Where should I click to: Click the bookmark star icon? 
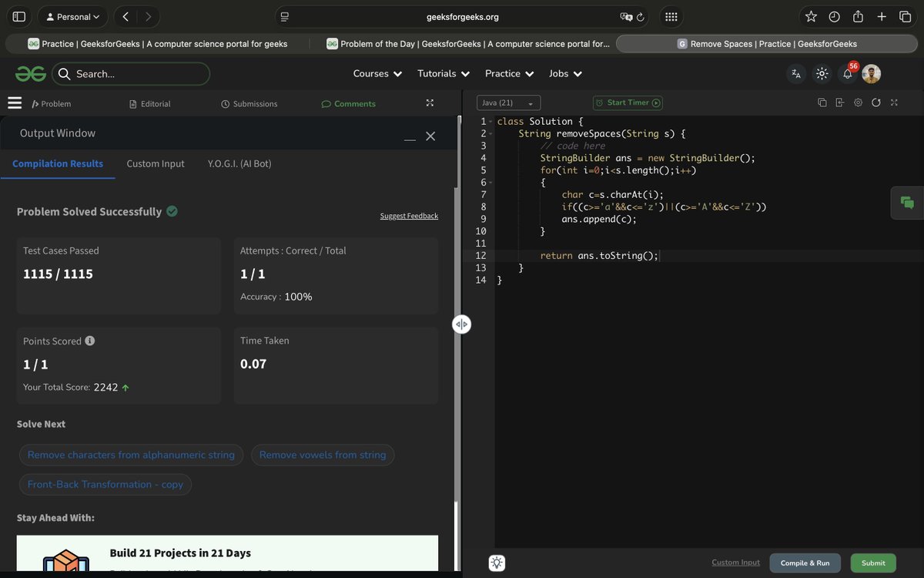(x=811, y=16)
